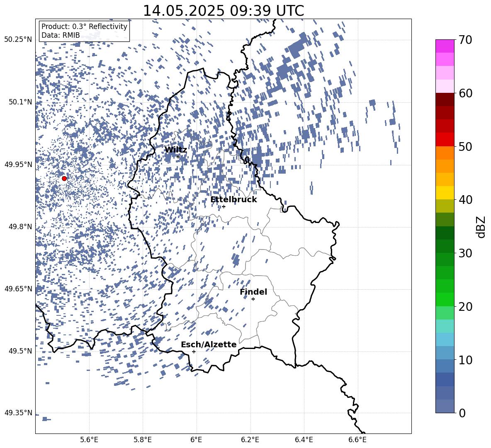491x448 pixels.
Task: Click the 50.1°N latitude label
Action: tap(20, 102)
